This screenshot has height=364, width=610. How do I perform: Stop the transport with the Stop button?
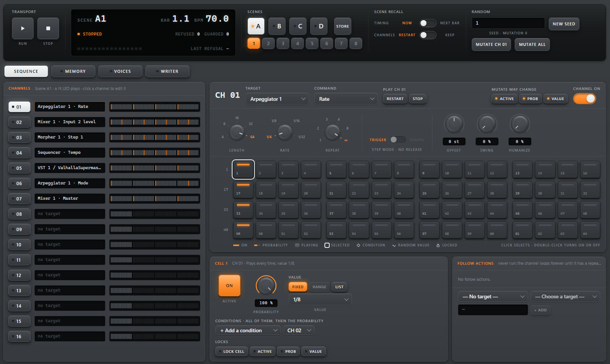pos(48,28)
